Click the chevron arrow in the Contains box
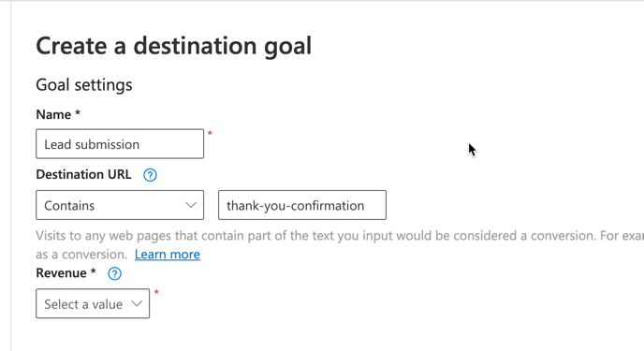 [x=191, y=205]
